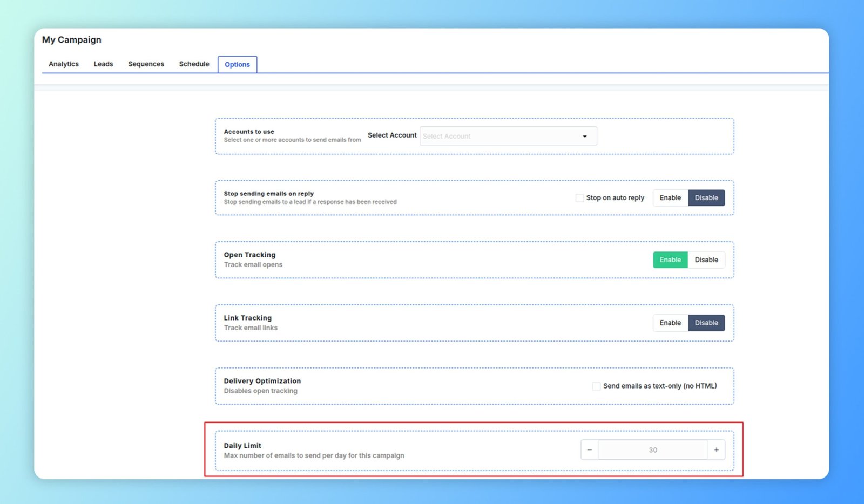The image size is (864, 504).
Task: Enable Open Tracking
Action: coord(670,260)
